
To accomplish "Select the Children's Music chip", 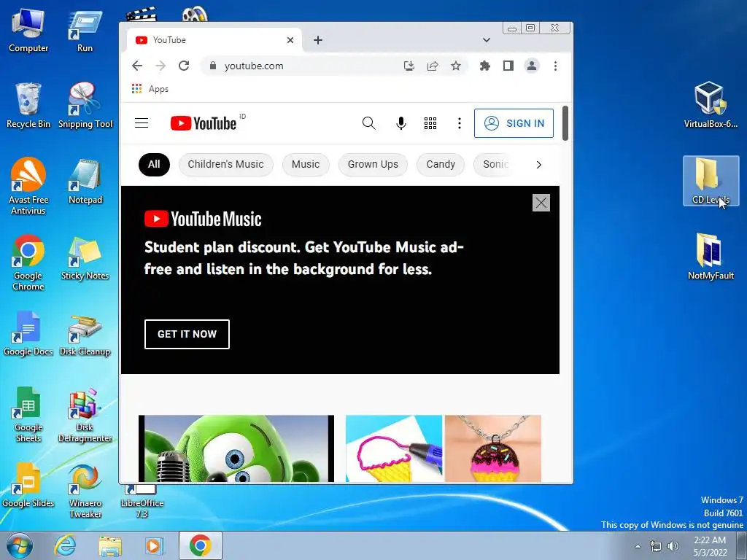I will (x=226, y=165).
